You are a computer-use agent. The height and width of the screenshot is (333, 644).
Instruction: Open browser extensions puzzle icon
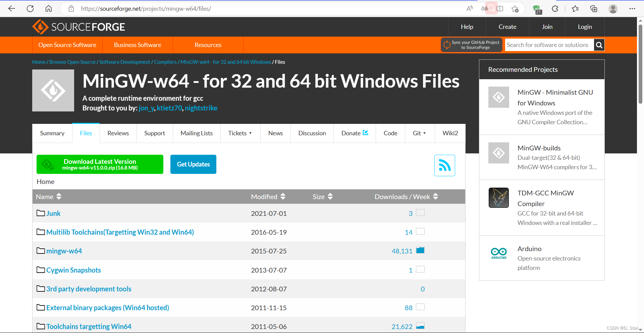point(555,9)
